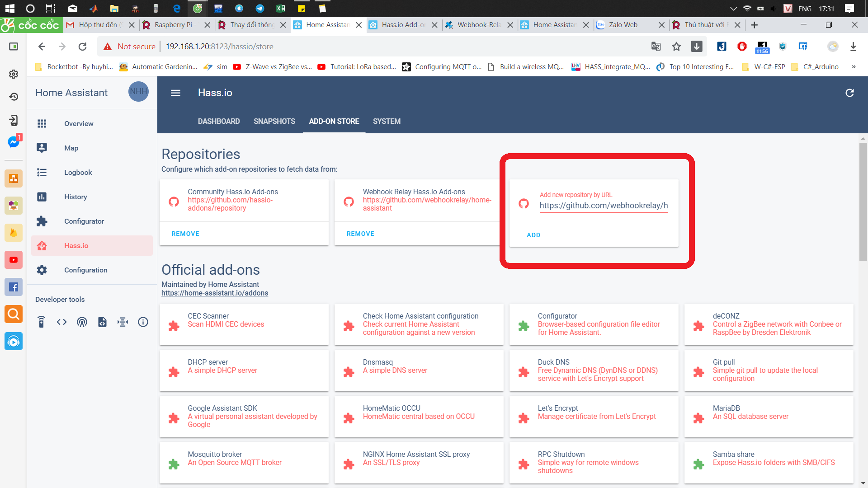Click the page vertical scrollbar
The width and height of the screenshot is (868, 488).
click(x=863, y=202)
